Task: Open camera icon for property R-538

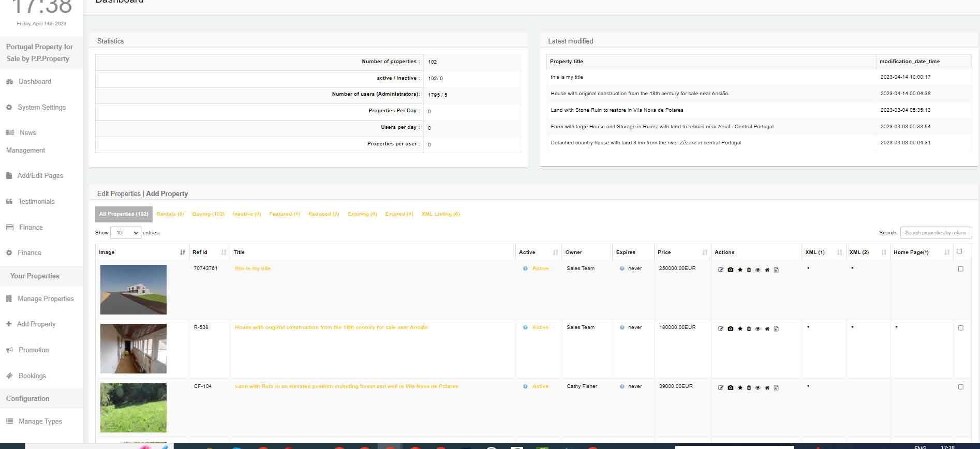Action: 730,328
